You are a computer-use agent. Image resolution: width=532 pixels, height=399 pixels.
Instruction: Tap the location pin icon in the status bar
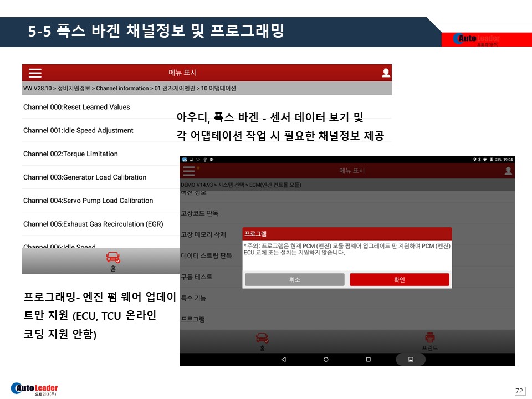[x=475, y=160]
